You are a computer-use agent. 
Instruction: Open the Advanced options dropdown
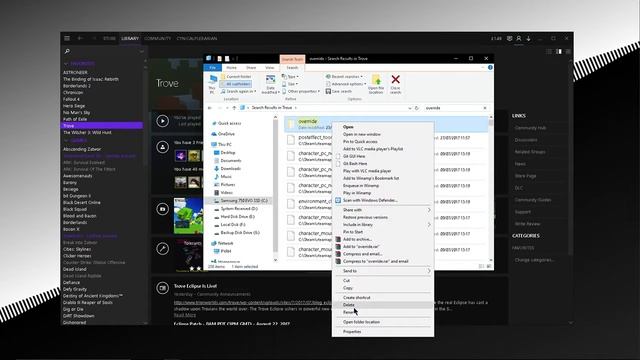click(346, 84)
